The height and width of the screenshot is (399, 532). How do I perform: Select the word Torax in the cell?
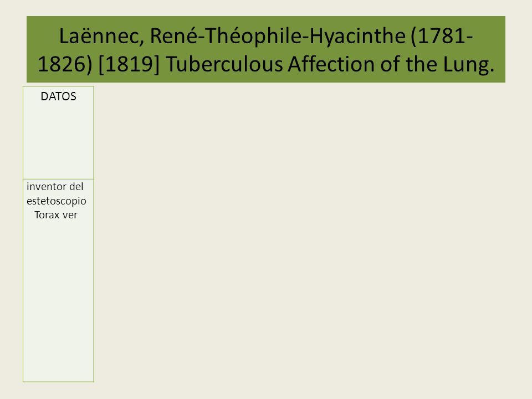pos(47,215)
